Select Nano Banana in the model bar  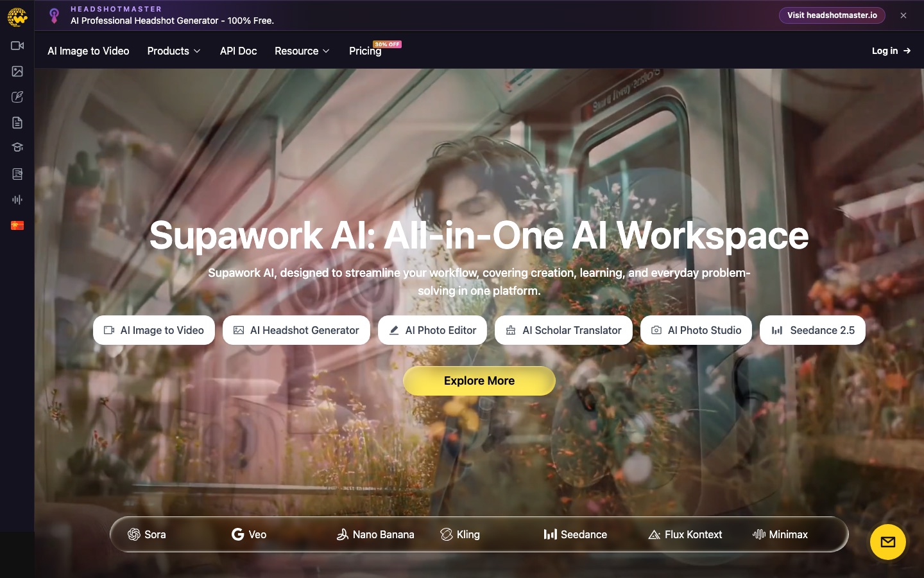tap(375, 534)
